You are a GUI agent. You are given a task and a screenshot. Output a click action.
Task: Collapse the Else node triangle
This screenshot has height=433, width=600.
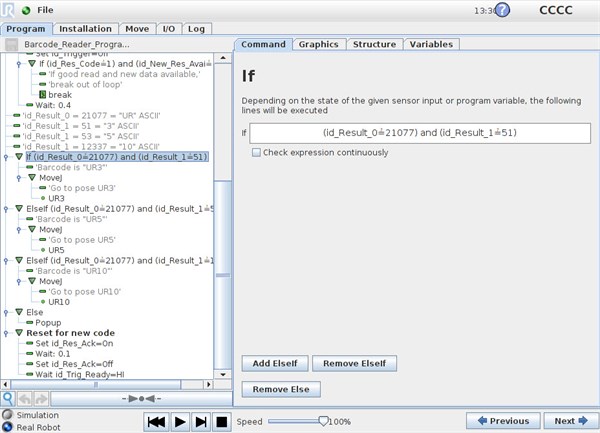pyautogui.click(x=19, y=312)
